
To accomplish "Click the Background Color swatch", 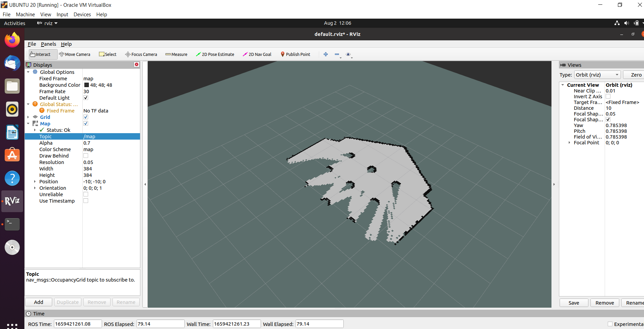I will [x=86, y=85].
